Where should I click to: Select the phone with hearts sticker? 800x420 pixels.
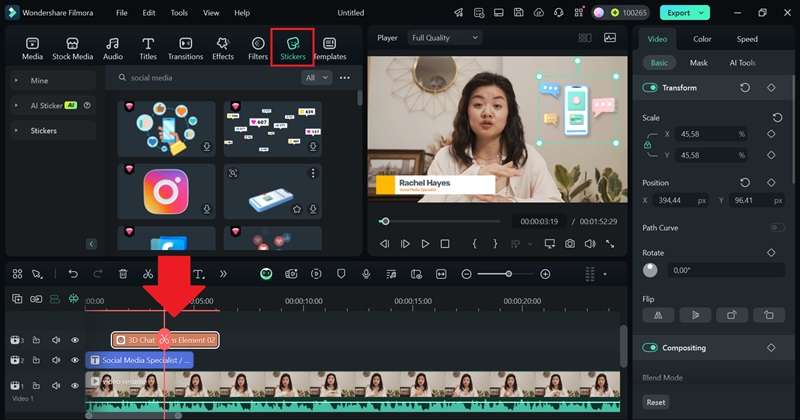tap(166, 129)
